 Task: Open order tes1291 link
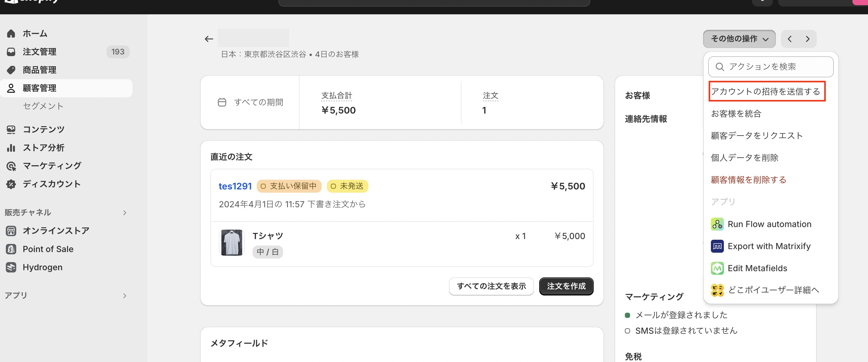point(235,186)
